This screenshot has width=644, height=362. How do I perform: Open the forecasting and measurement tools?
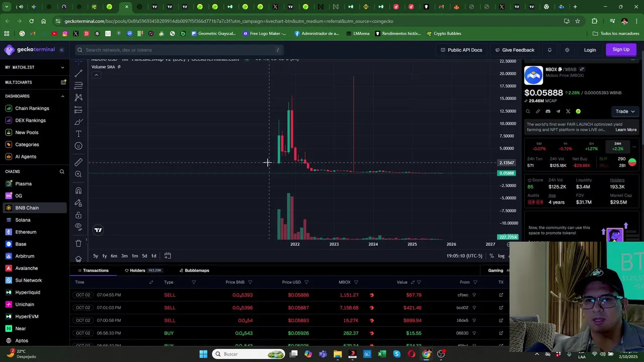tap(78, 110)
